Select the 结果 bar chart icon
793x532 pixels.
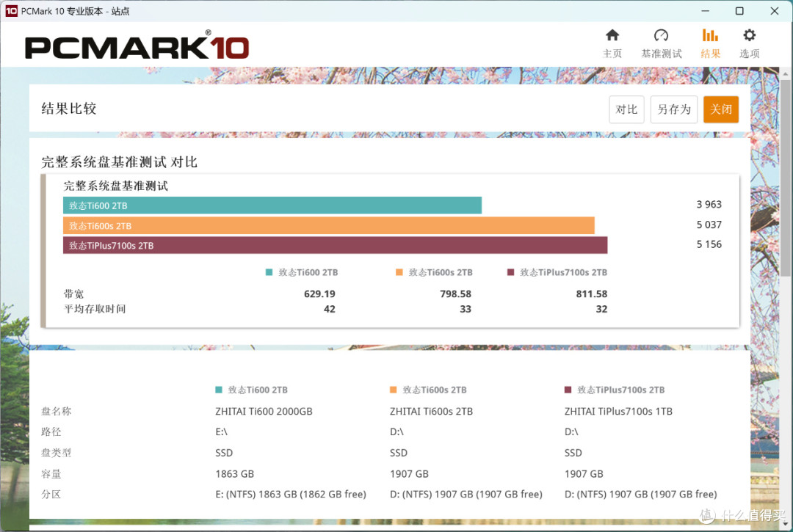[710, 35]
